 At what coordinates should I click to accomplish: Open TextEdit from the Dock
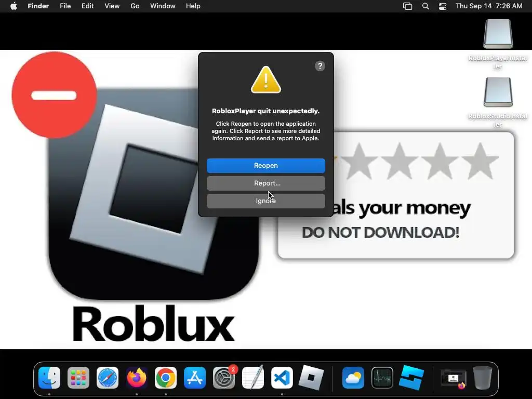click(253, 378)
